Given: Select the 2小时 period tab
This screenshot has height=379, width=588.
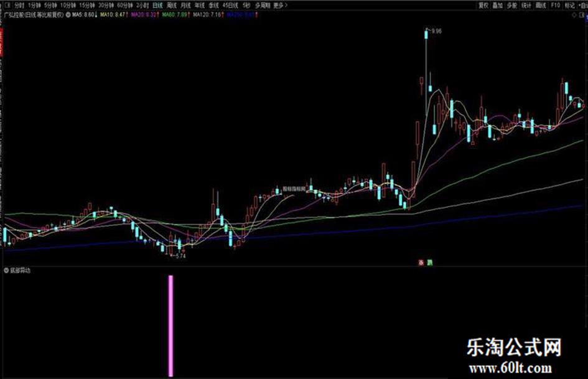Looking at the screenshot, I should coord(142,5).
